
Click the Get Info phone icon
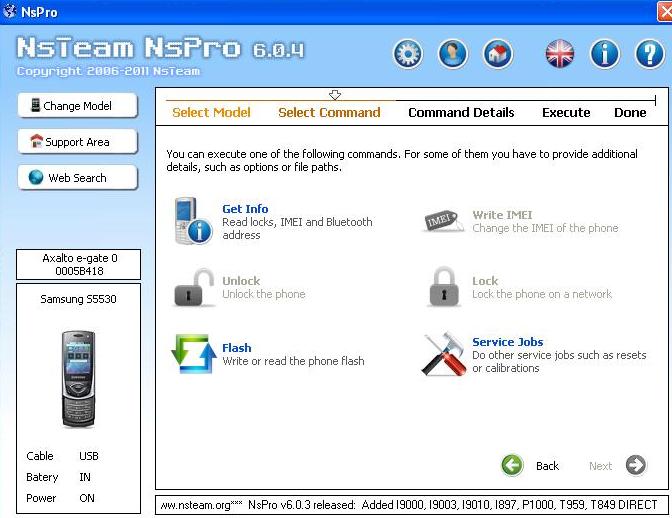pyautogui.click(x=193, y=221)
